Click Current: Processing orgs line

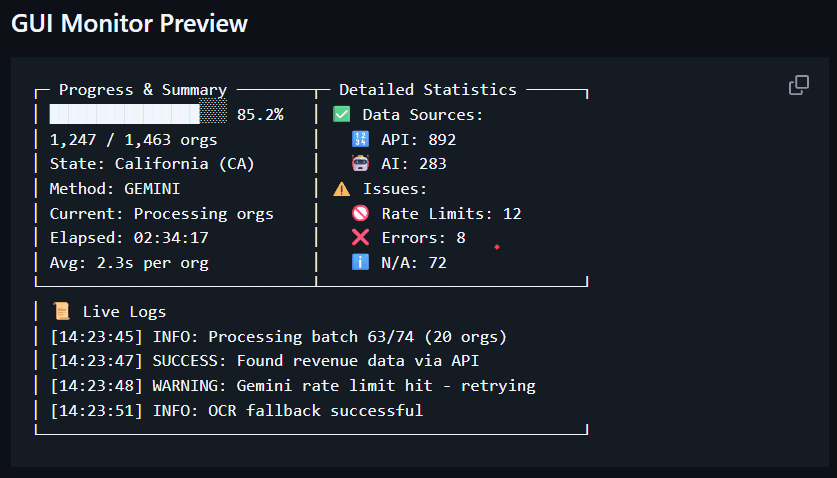(x=162, y=214)
